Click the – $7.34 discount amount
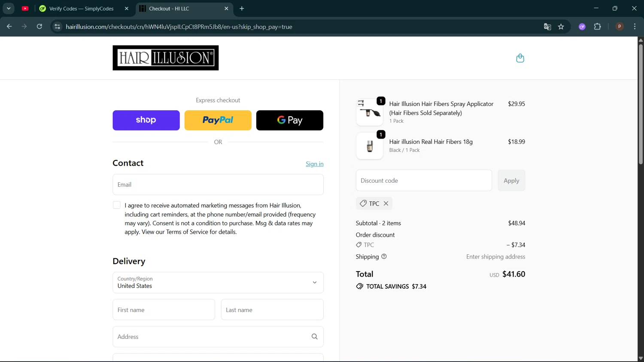 [x=516, y=245]
